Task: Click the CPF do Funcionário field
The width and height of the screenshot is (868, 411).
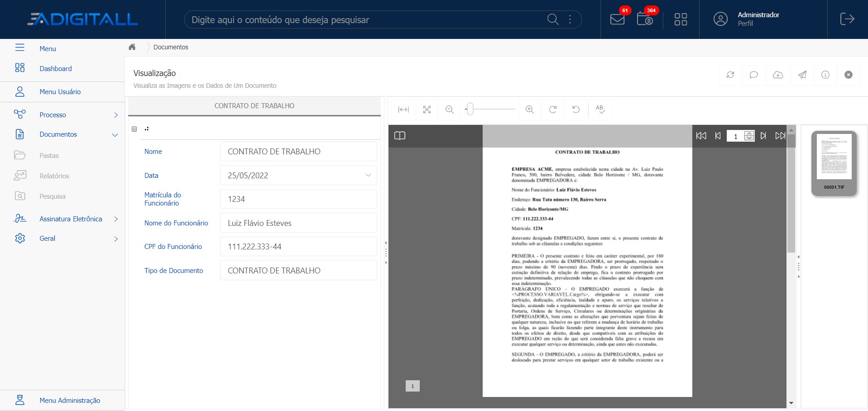Action: point(298,247)
